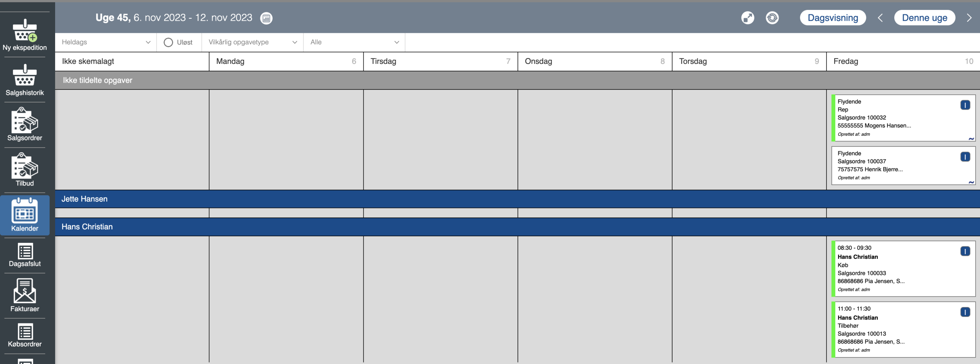Open info icon on Salgsordre 100033 card
This screenshot has height=364, width=980.
click(x=965, y=251)
